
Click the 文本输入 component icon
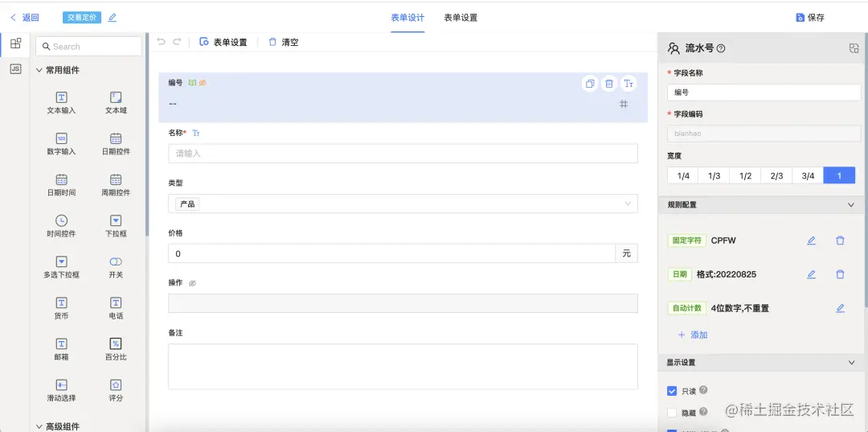click(61, 97)
